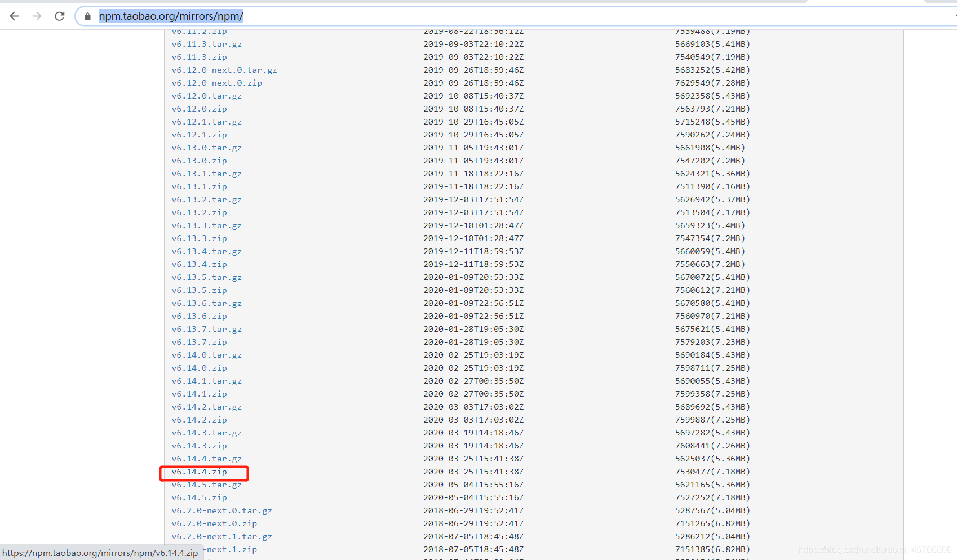Viewport: 957px width, 560px height.
Task: Click the browser back arrow
Action: point(15,16)
